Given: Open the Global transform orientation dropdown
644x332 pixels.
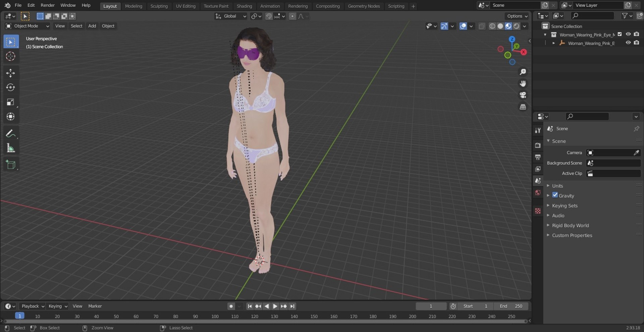Looking at the screenshot, I should [x=231, y=16].
